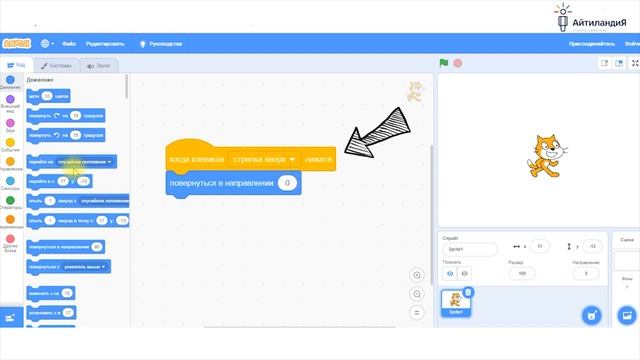
Task: Switch to large stage layout
Action: point(619,63)
